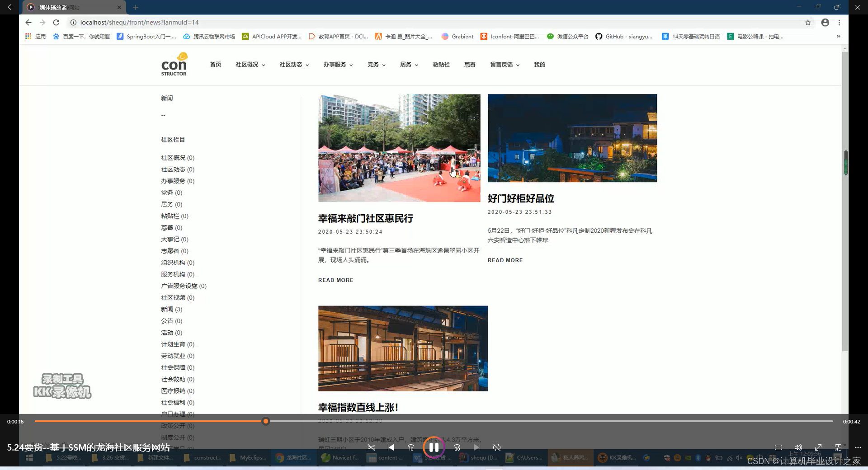868x470 pixels.
Task: Open 百度一下 bookmark
Action: click(x=81, y=36)
